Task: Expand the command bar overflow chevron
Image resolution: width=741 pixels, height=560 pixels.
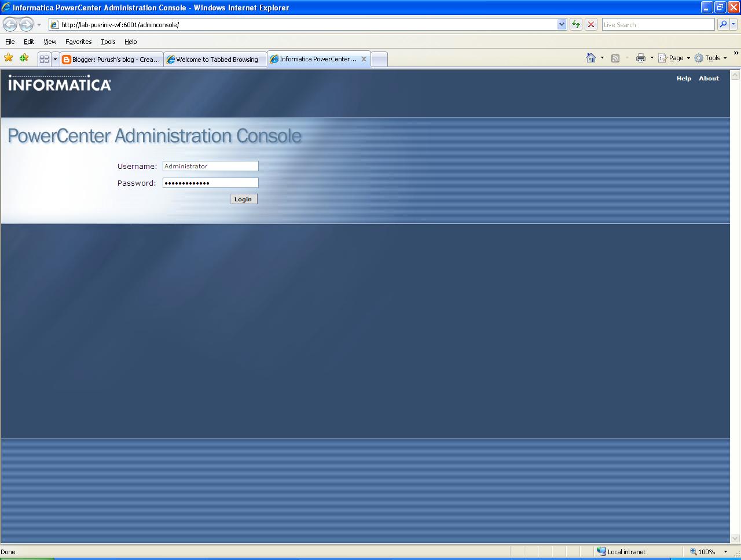Action: click(736, 53)
